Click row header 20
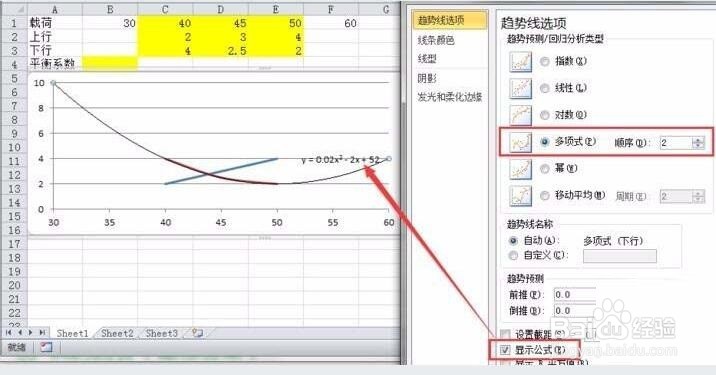Viewport: 716px width, 375px height. click(14, 285)
